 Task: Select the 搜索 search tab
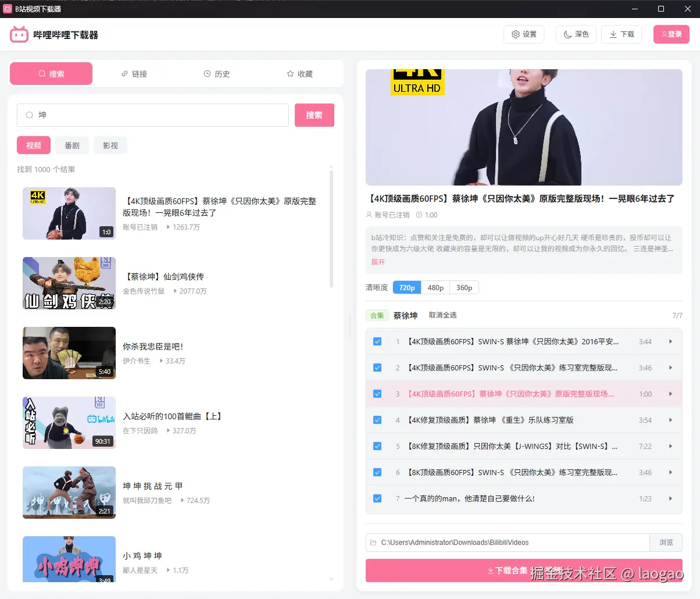[x=51, y=74]
